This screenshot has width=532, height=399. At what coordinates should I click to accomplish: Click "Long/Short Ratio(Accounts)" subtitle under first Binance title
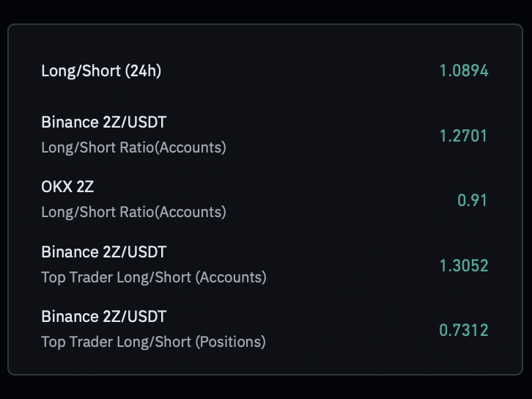click(133, 147)
